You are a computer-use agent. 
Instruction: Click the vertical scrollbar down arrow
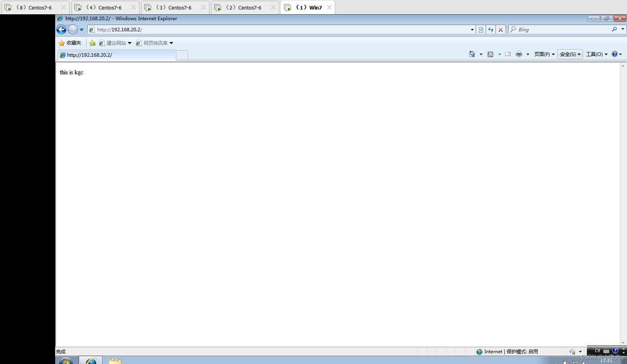point(623,343)
